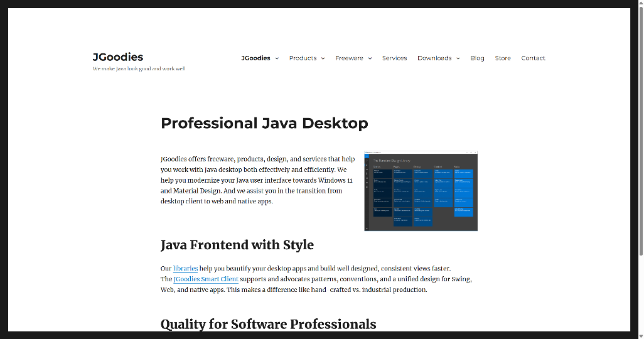Screen dimensions: 644x339
Task: Open the Services page
Action: coord(394,58)
